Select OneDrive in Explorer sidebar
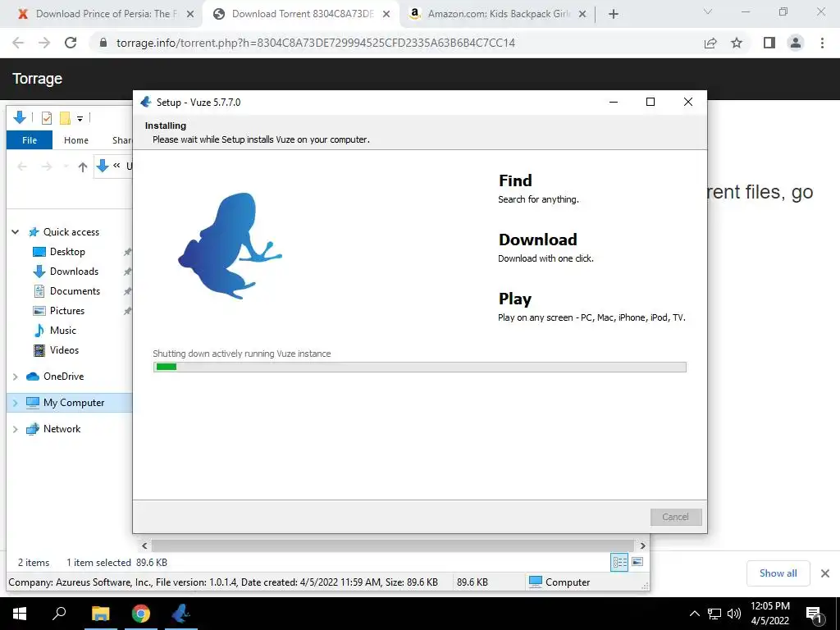 pyautogui.click(x=63, y=377)
